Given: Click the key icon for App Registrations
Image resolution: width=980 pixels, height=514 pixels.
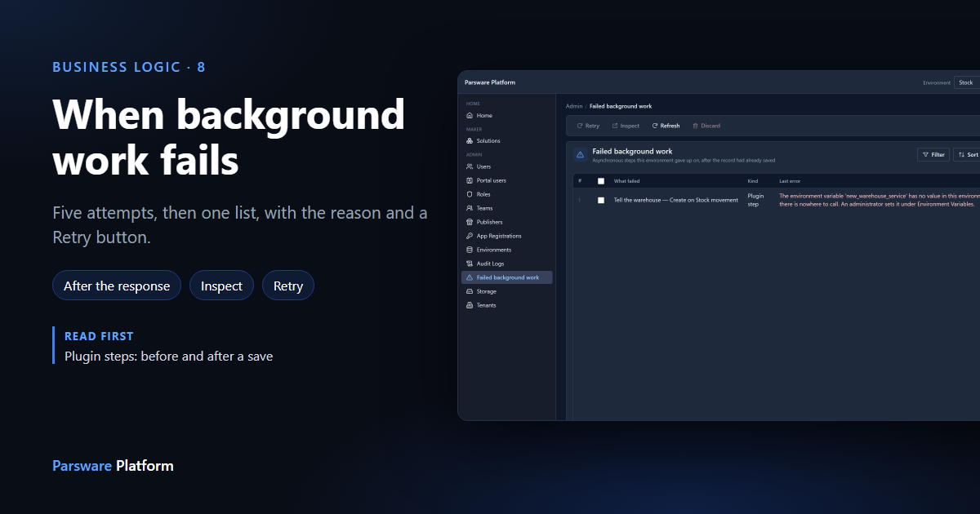Looking at the screenshot, I should 469,236.
